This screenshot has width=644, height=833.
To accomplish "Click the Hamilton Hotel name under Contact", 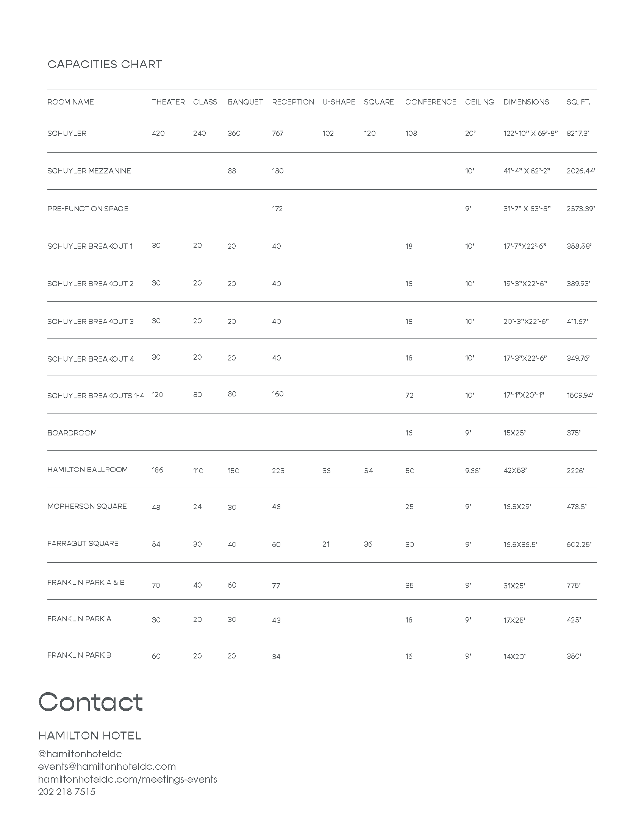I will click(90, 736).
